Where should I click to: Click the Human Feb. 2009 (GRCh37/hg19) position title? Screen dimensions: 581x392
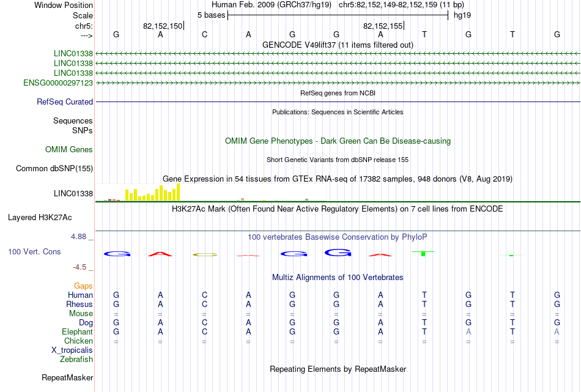(x=272, y=5)
